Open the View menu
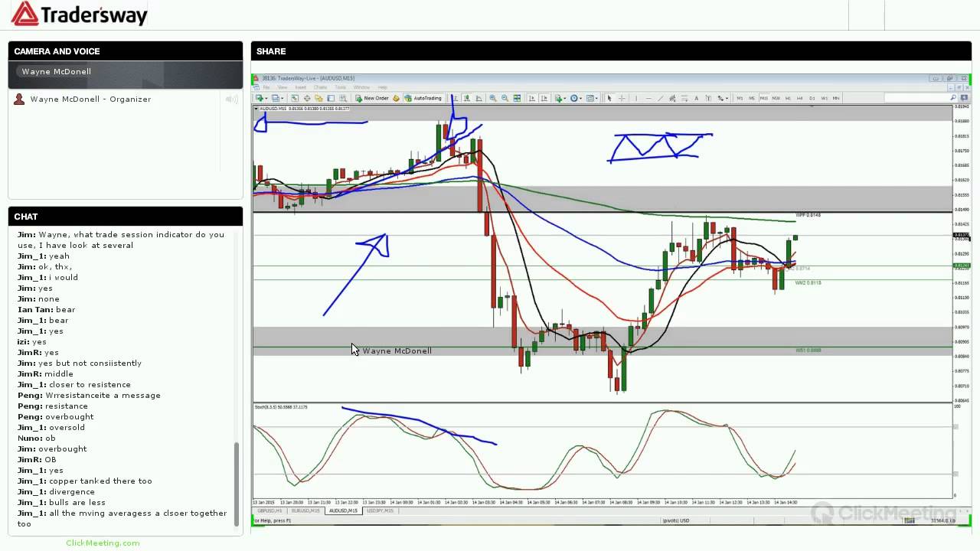980x551 pixels. pos(282,87)
